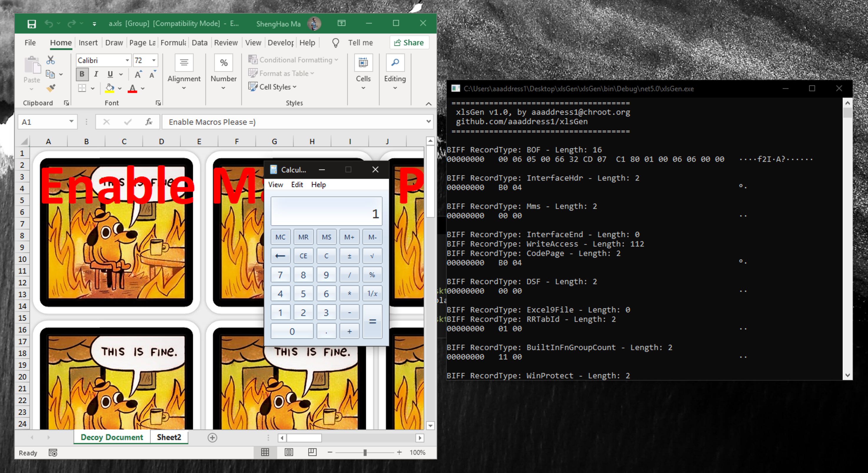
Task: Launch the Font settings dialog launcher
Action: click(x=158, y=103)
